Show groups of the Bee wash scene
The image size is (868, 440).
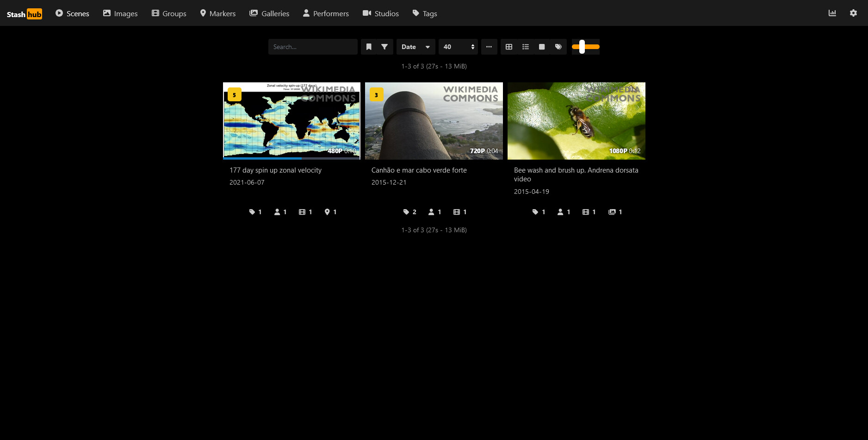tap(589, 212)
